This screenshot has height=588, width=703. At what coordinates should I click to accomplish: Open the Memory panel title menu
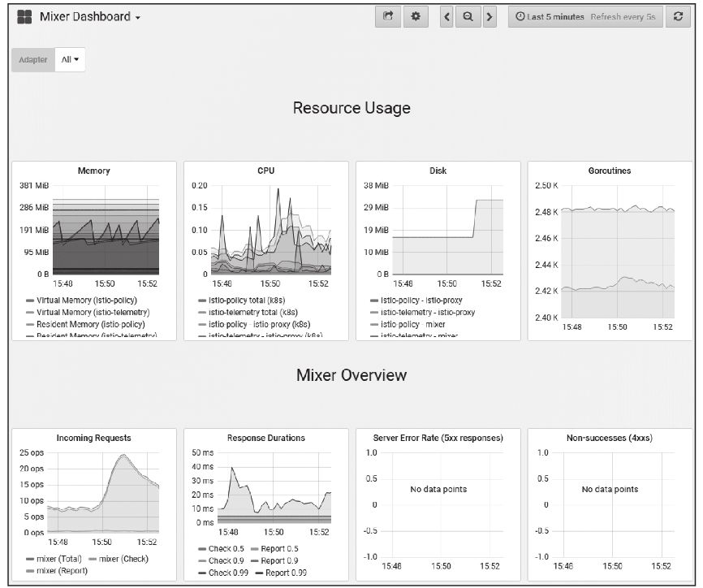[93, 171]
